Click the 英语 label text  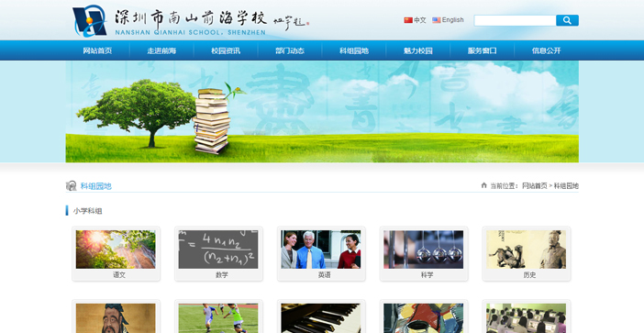(324, 275)
